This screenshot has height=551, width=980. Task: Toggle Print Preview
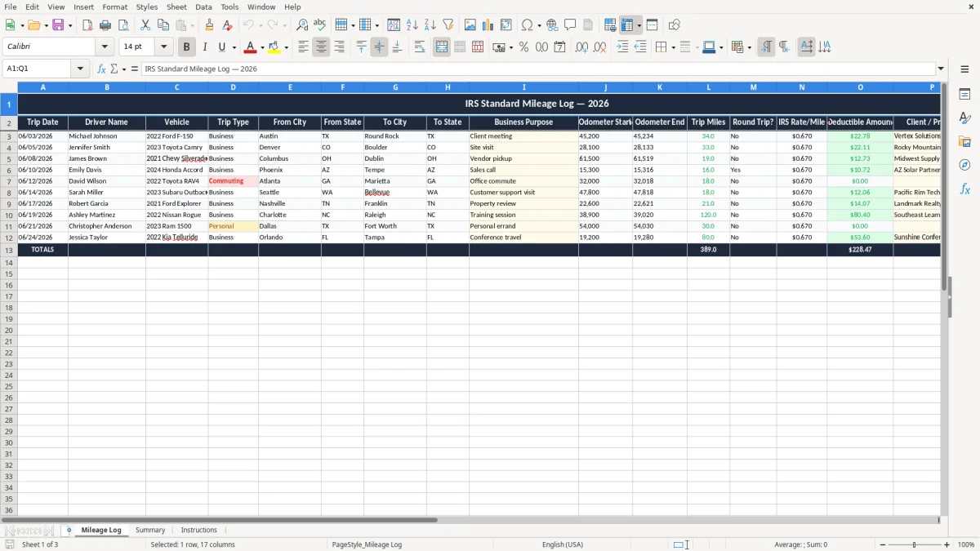click(x=122, y=25)
